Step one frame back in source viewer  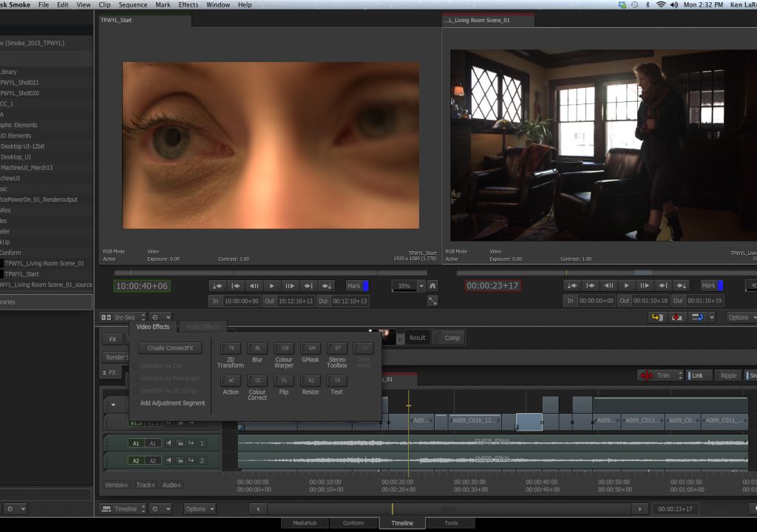click(254, 286)
